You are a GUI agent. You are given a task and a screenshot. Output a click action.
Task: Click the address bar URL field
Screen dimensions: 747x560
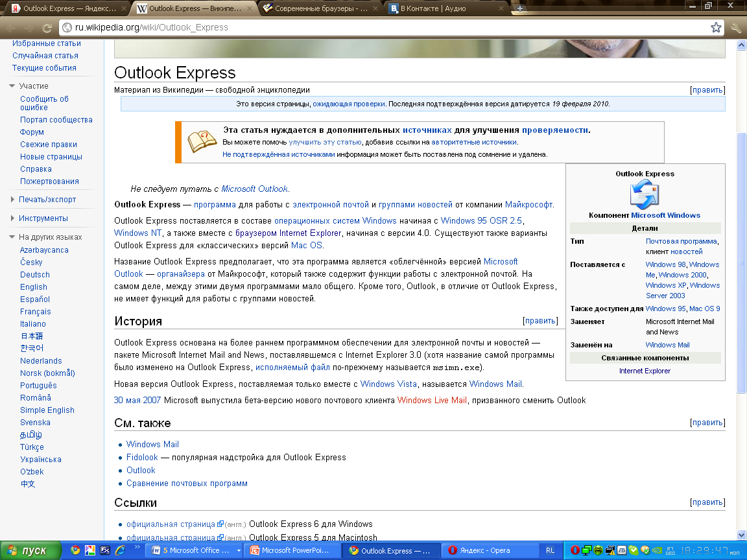[390, 28]
